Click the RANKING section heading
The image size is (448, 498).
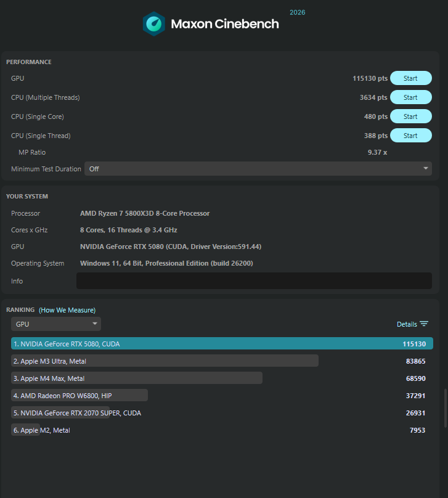click(20, 309)
